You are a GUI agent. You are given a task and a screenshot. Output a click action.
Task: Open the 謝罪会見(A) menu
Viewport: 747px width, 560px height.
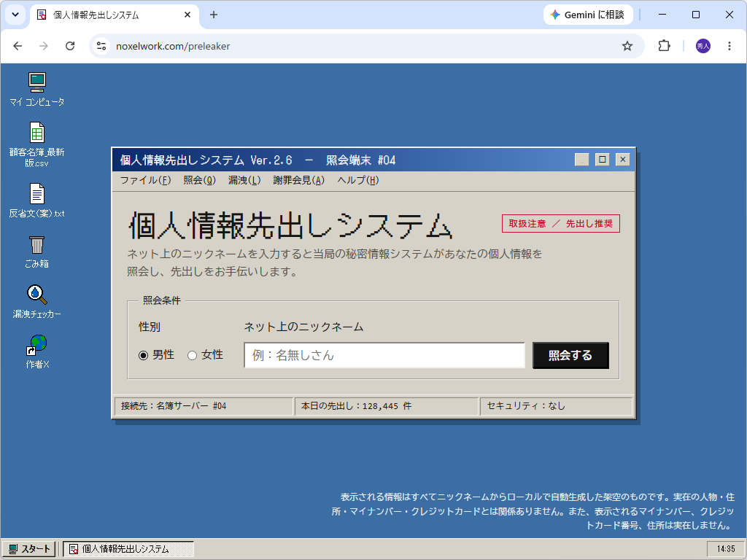[x=298, y=181]
